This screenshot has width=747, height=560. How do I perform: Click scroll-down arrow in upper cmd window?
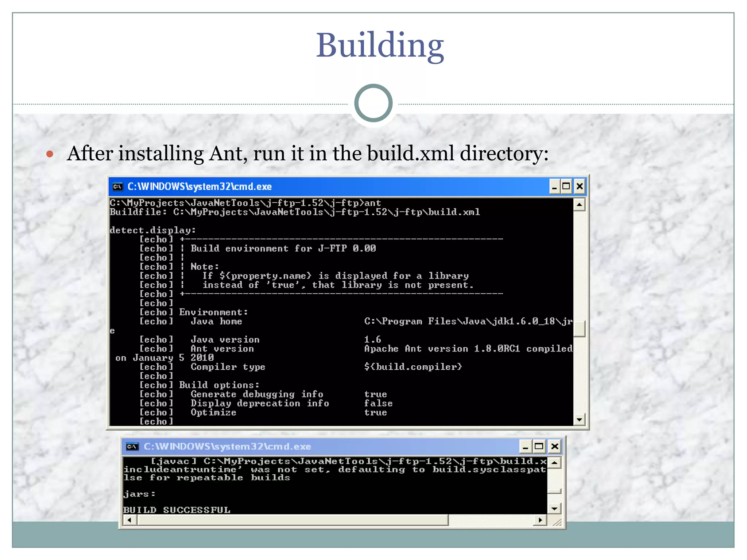tap(579, 419)
